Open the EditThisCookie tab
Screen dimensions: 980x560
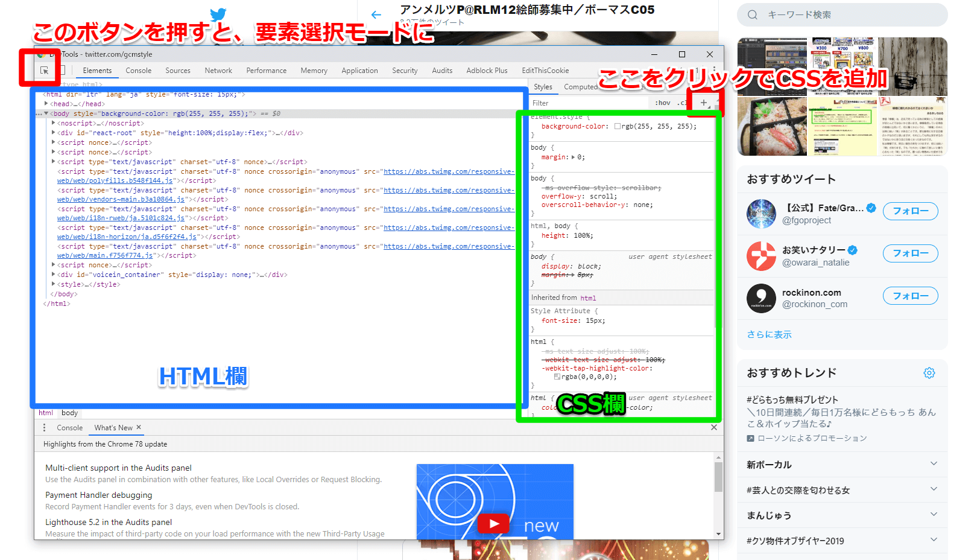pos(546,71)
